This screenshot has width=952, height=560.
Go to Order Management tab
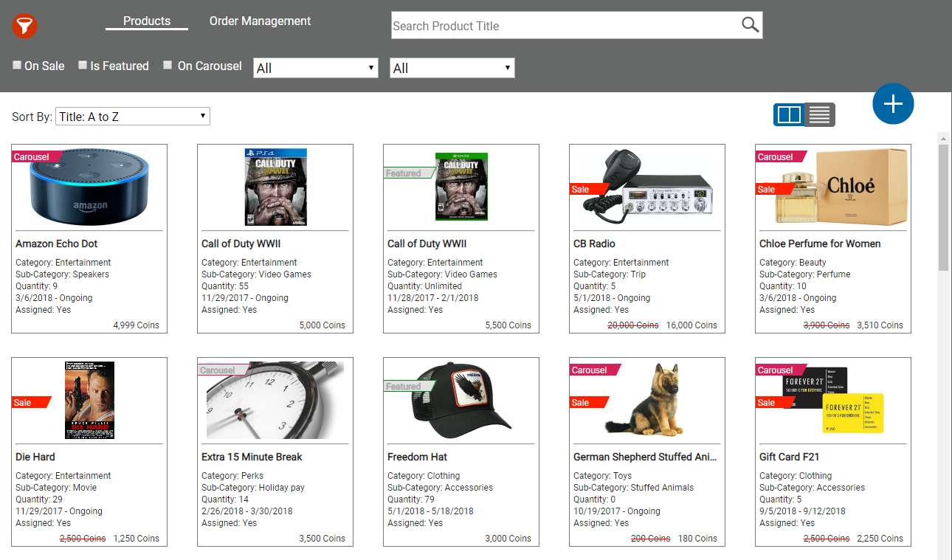pyautogui.click(x=261, y=21)
